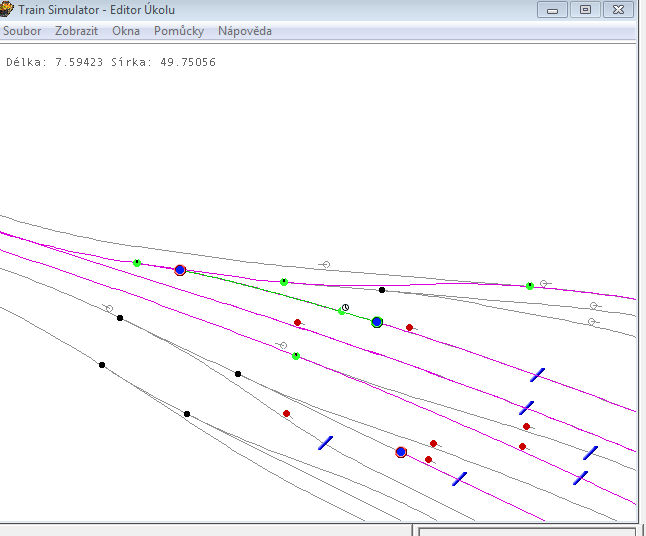Select the leftmost green dot on the magenta track
Screen dimensions: 646x536
[137, 263]
